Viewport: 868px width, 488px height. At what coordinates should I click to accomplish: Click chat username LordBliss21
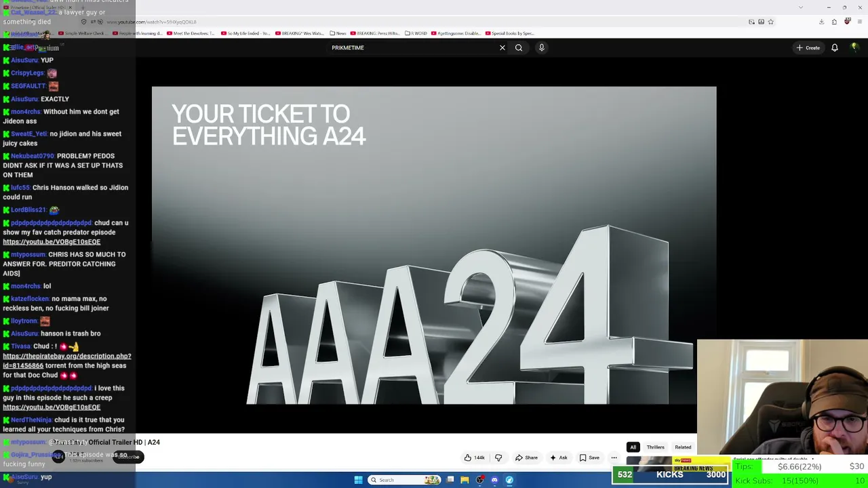(28, 210)
